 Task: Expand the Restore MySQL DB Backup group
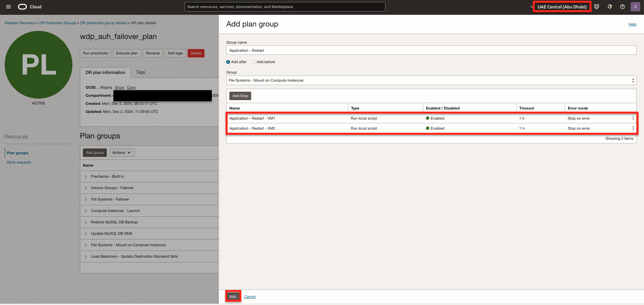pos(86,222)
